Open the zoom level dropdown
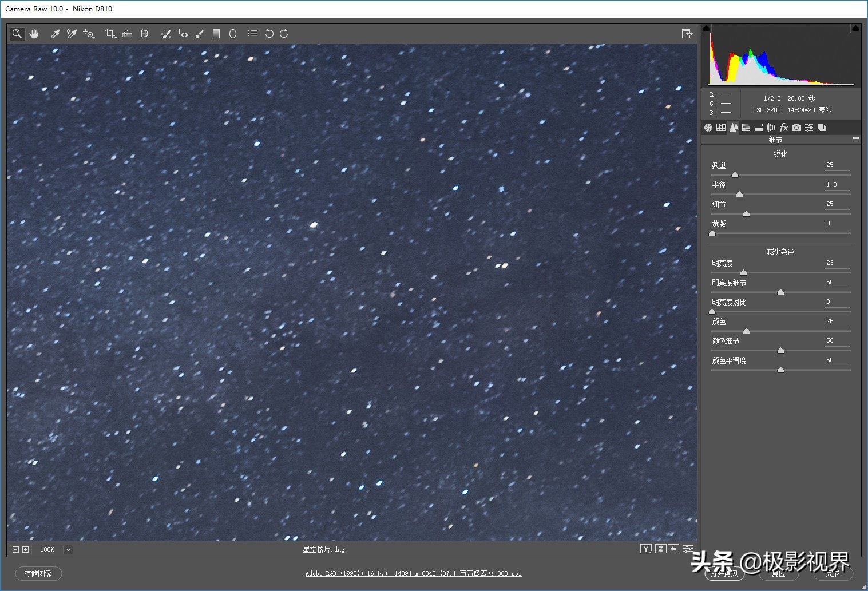The height and width of the screenshot is (591, 868). click(x=68, y=549)
